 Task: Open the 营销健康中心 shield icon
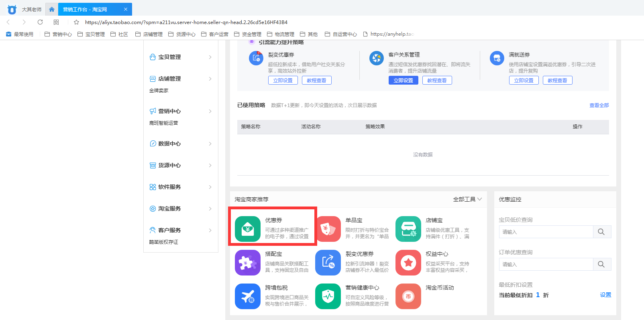328,296
